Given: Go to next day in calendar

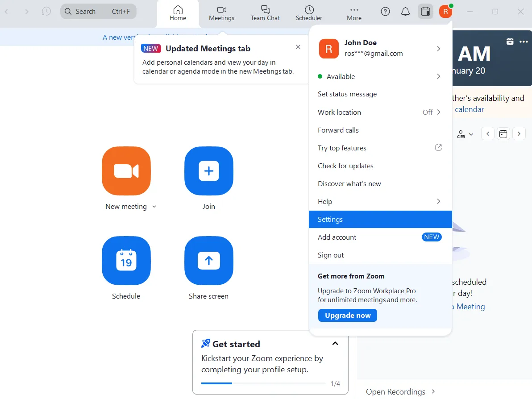Looking at the screenshot, I should click(519, 134).
